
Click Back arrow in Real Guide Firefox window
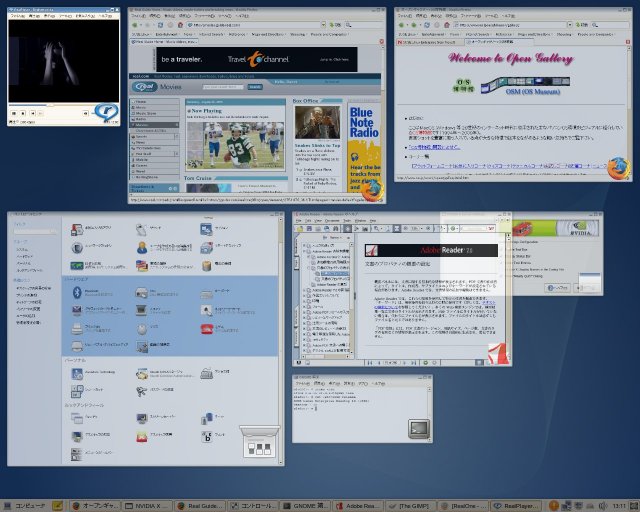pyautogui.click(x=135, y=25)
